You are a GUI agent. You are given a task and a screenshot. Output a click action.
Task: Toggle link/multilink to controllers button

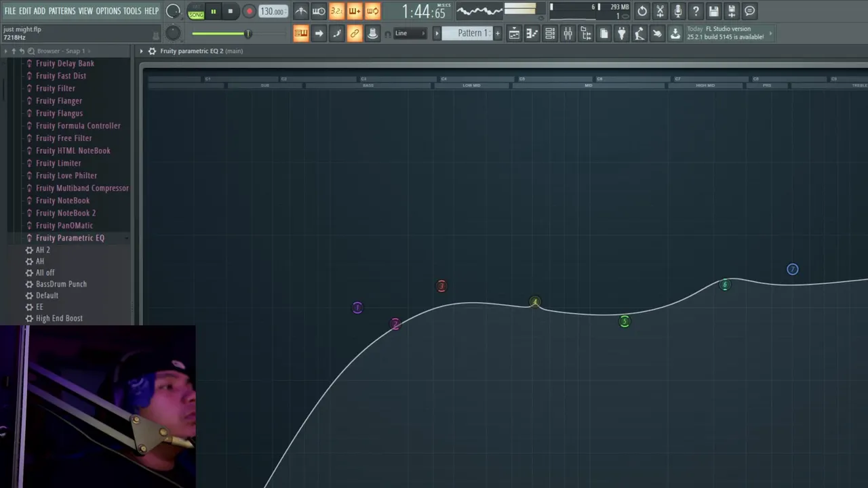355,33
